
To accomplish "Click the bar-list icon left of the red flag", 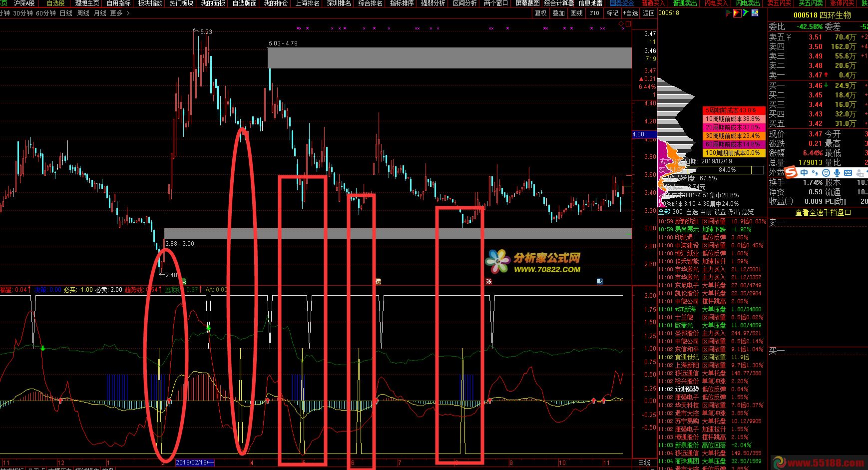I will tap(729, 13).
